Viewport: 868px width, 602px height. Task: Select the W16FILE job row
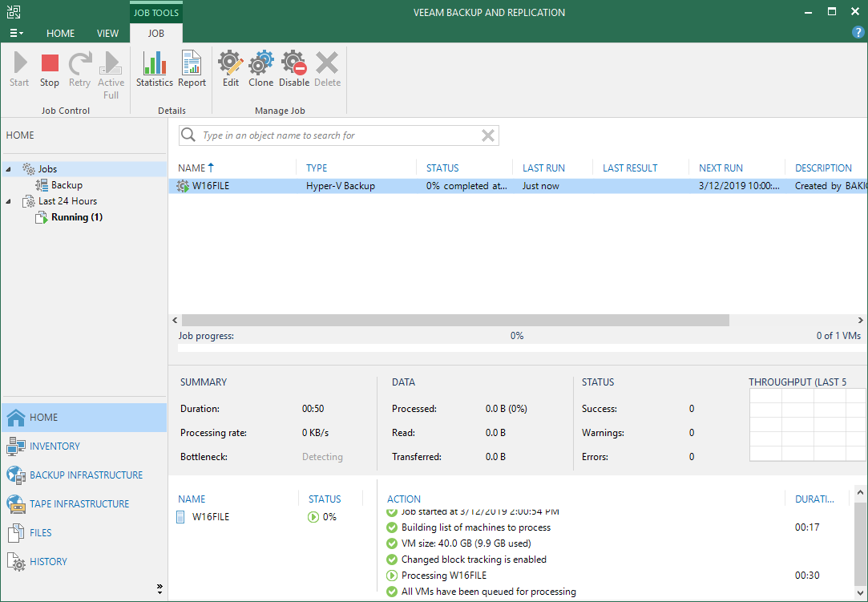(518, 186)
